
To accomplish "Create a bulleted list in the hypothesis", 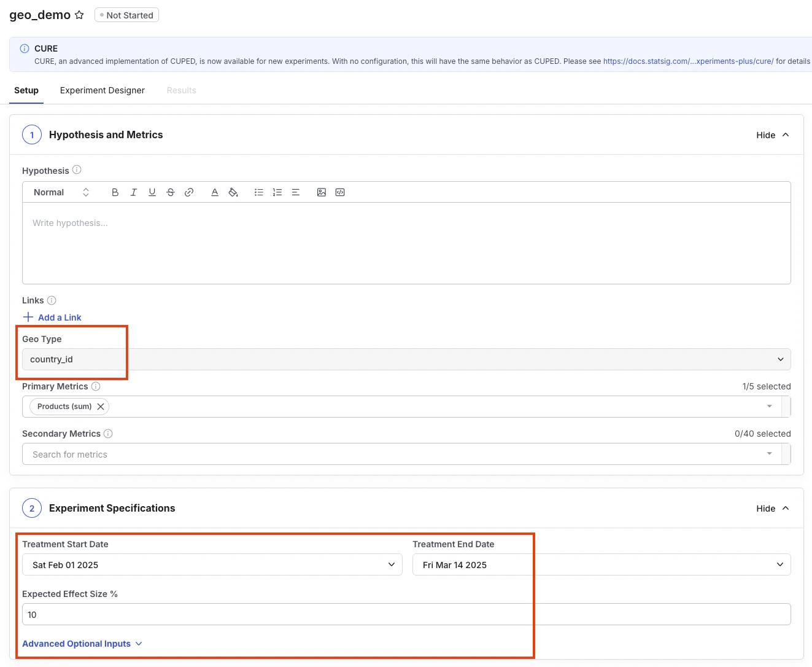I will pyautogui.click(x=258, y=192).
